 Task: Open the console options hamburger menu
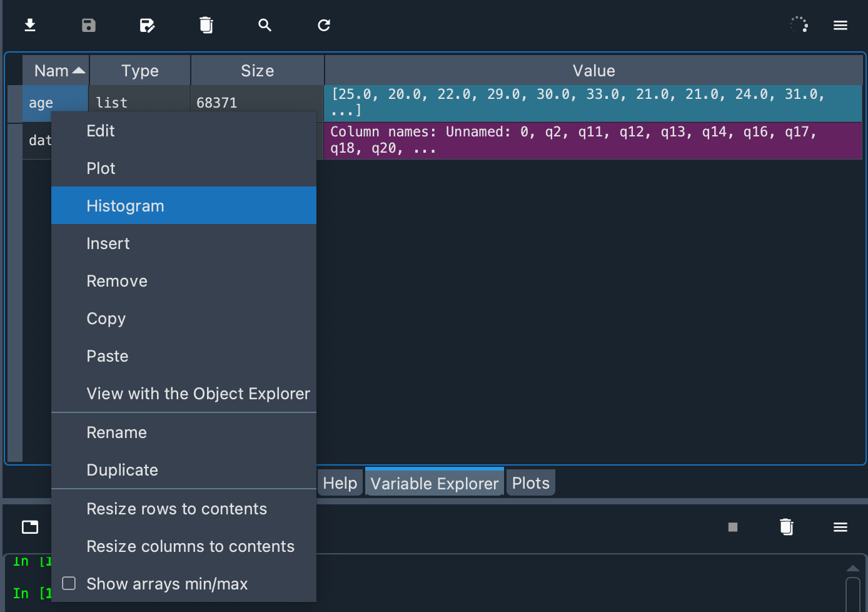click(840, 527)
